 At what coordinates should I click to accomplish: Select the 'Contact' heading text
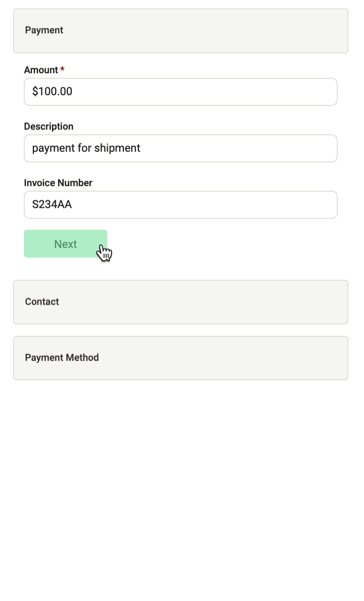42,302
